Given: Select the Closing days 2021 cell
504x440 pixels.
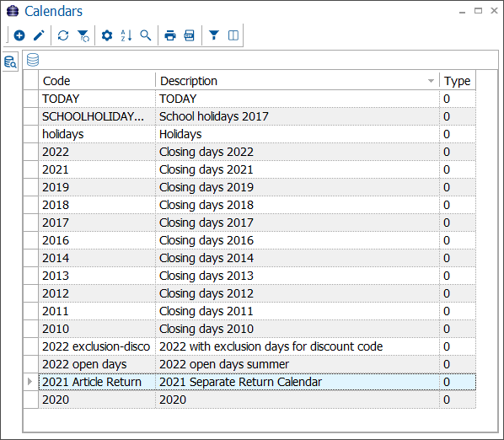Looking at the screenshot, I should tap(298, 169).
